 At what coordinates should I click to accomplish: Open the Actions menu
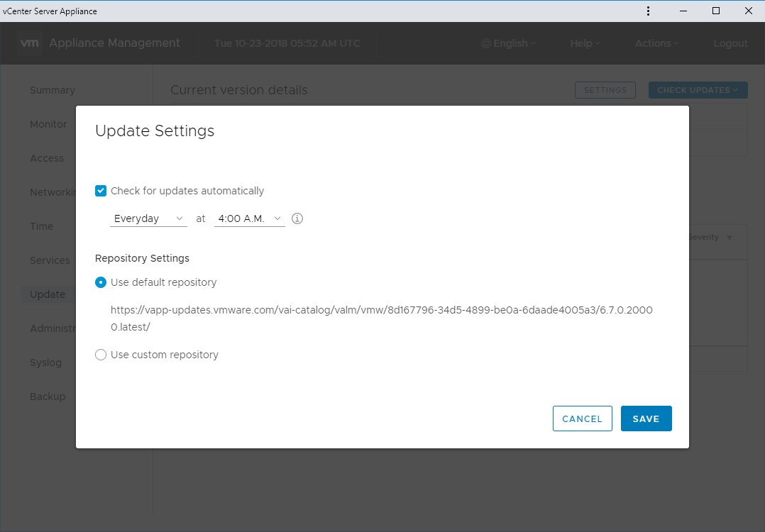click(656, 43)
